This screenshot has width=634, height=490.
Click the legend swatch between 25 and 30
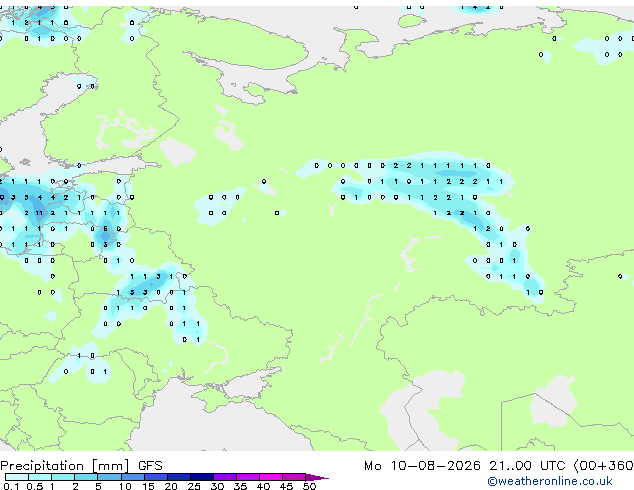pyautogui.click(x=202, y=477)
